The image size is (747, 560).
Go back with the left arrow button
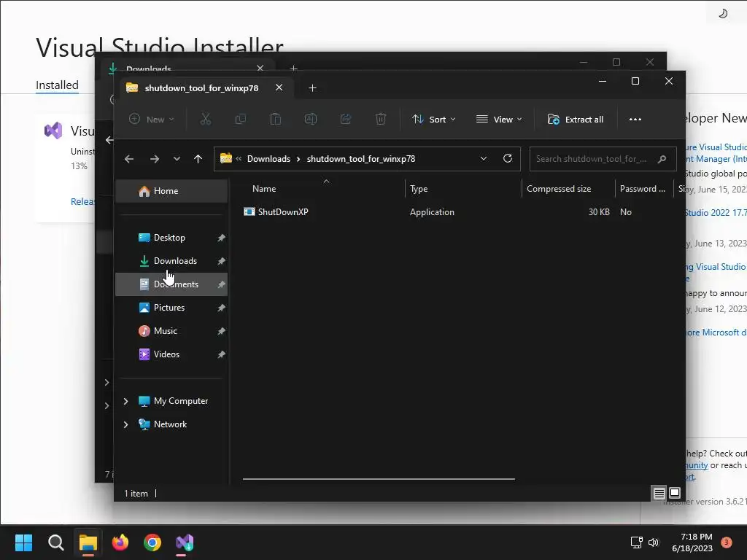pos(129,159)
